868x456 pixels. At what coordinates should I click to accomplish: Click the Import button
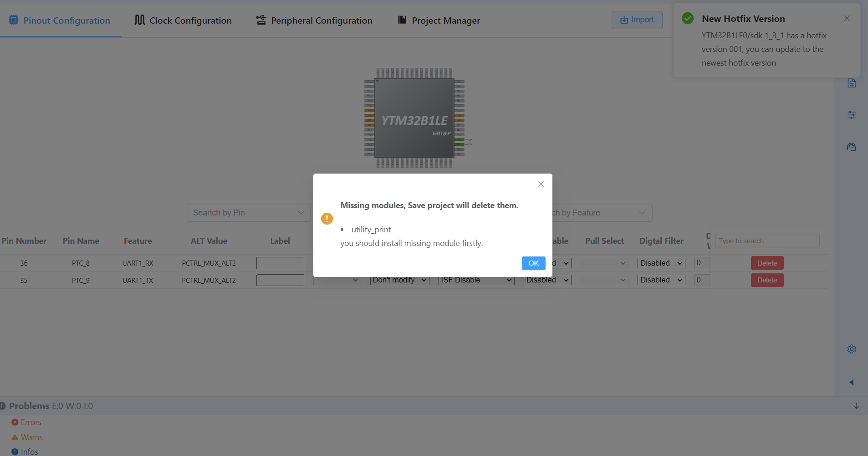(x=637, y=20)
